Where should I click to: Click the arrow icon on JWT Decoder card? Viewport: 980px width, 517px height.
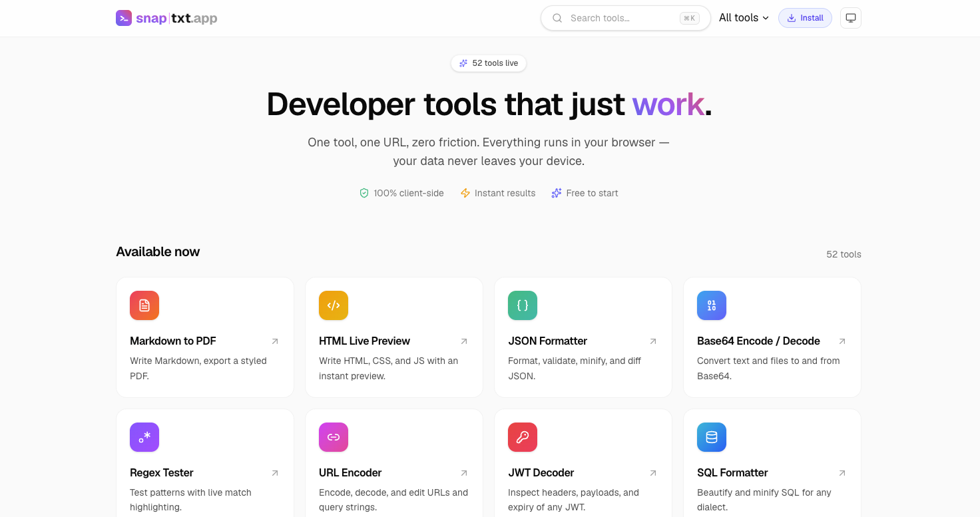click(653, 473)
